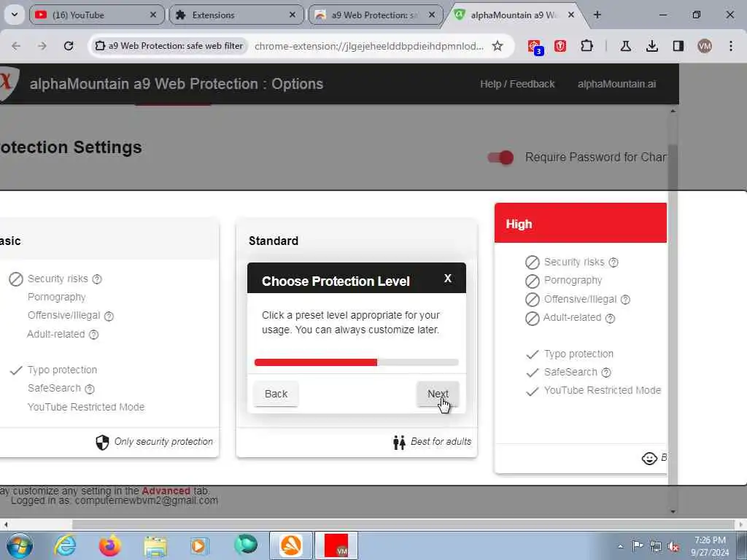Click the help icon beside High Security risks

[614, 262]
